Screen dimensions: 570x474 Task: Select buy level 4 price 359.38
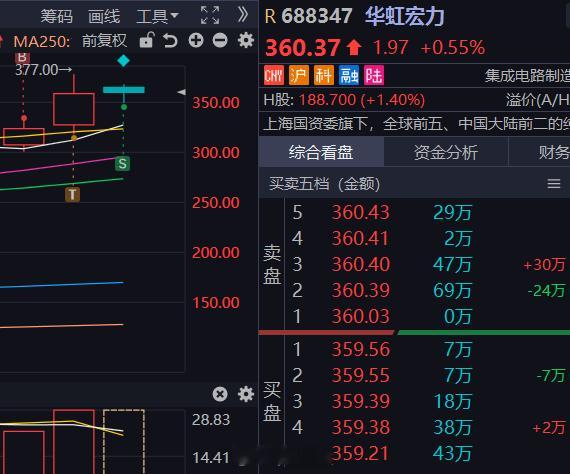click(x=360, y=427)
